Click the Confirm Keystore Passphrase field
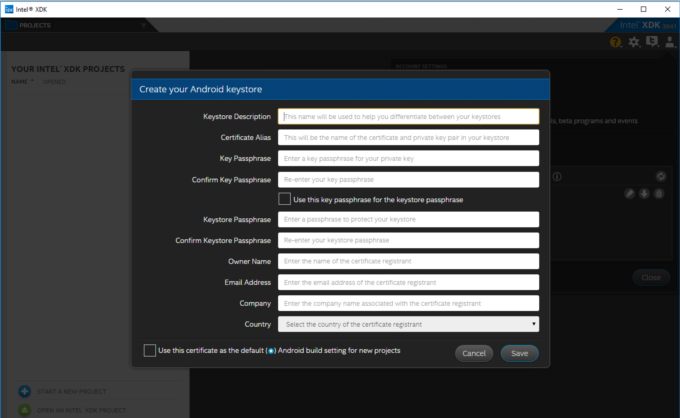This screenshot has width=680, height=418. coord(409,240)
